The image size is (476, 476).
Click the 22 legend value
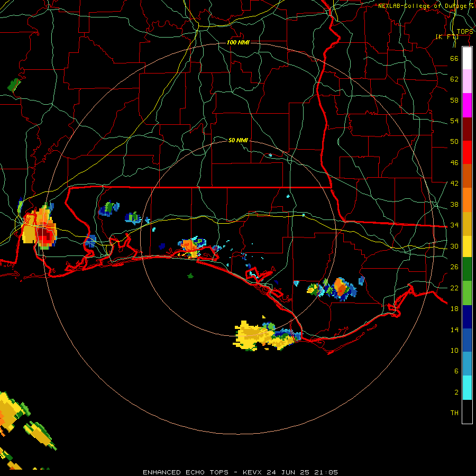click(x=454, y=288)
